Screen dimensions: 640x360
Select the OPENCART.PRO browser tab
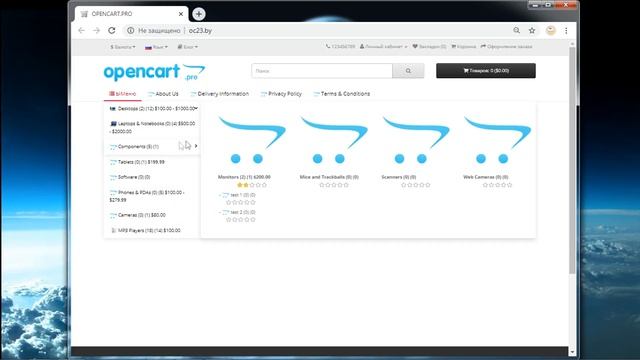pos(131,14)
